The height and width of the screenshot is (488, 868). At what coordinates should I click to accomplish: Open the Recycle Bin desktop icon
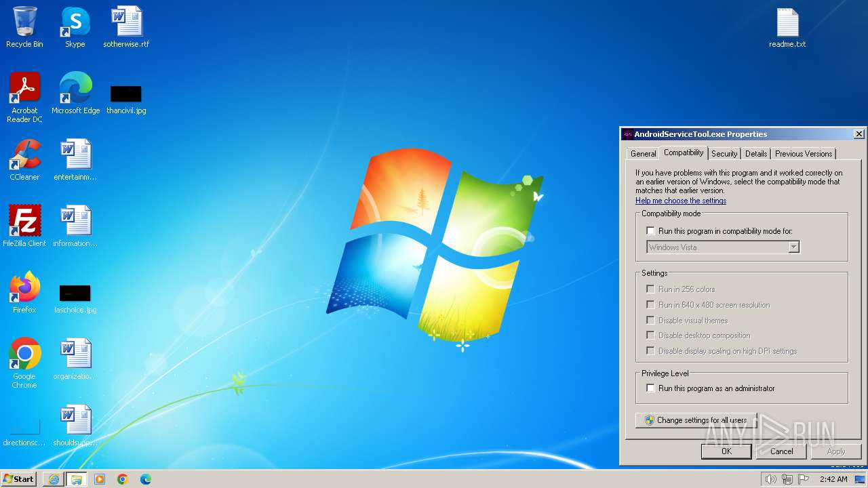(24, 27)
